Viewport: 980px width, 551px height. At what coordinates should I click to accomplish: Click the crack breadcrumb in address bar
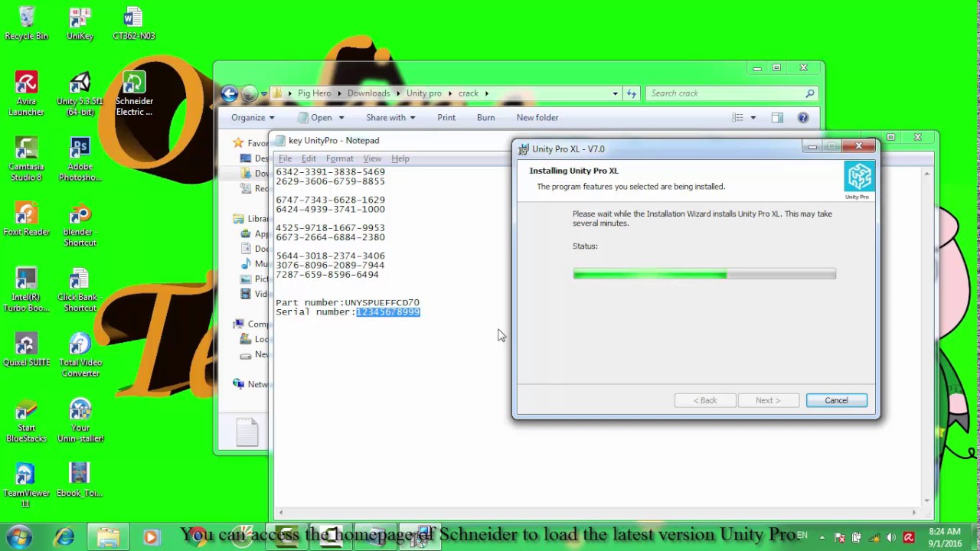(x=469, y=93)
